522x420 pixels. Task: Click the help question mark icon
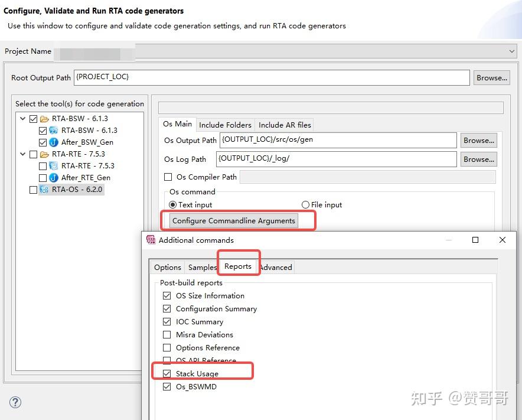click(x=15, y=402)
